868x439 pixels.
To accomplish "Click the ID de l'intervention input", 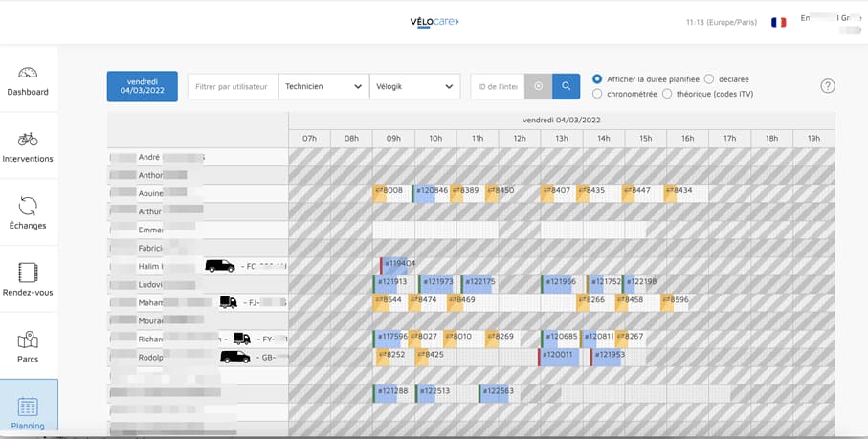I will coord(498,86).
